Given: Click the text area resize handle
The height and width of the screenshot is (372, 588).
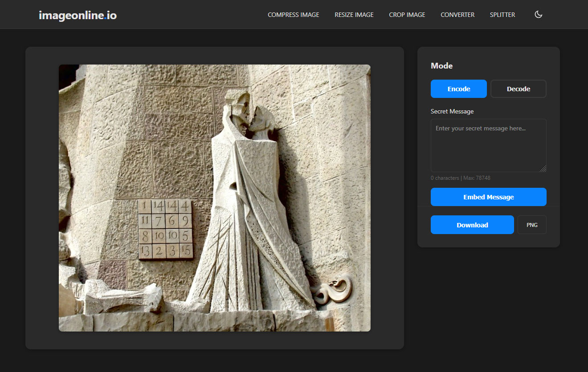Looking at the screenshot, I should point(543,169).
